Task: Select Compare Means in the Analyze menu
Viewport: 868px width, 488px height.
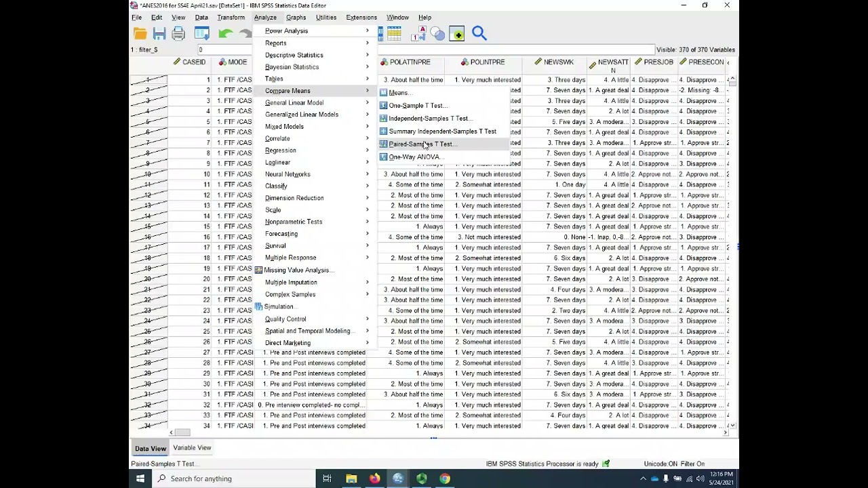Action: coord(313,91)
